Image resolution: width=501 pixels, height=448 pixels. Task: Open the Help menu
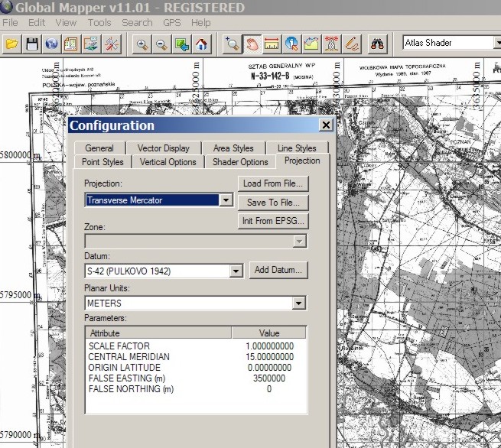201,23
